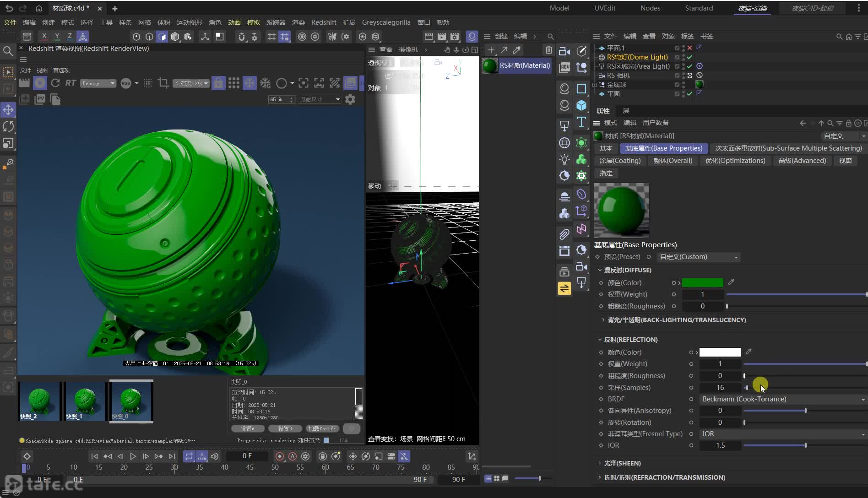Toggle timeline loop playback mode
The width and height of the screenshot is (868, 498).
click(x=189, y=456)
